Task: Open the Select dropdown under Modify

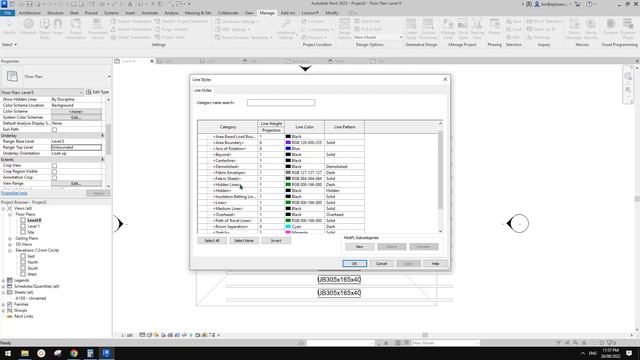Action: pyautogui.click(x=9, y=44)
